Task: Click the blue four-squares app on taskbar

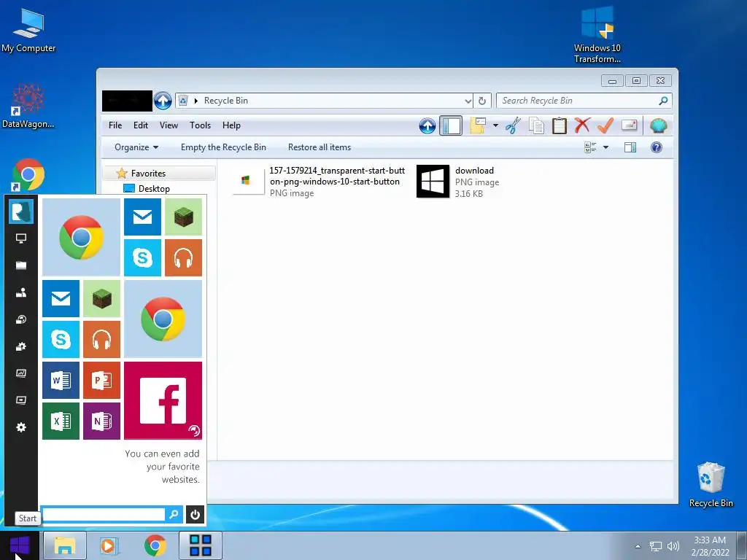Action: point(200,545)
